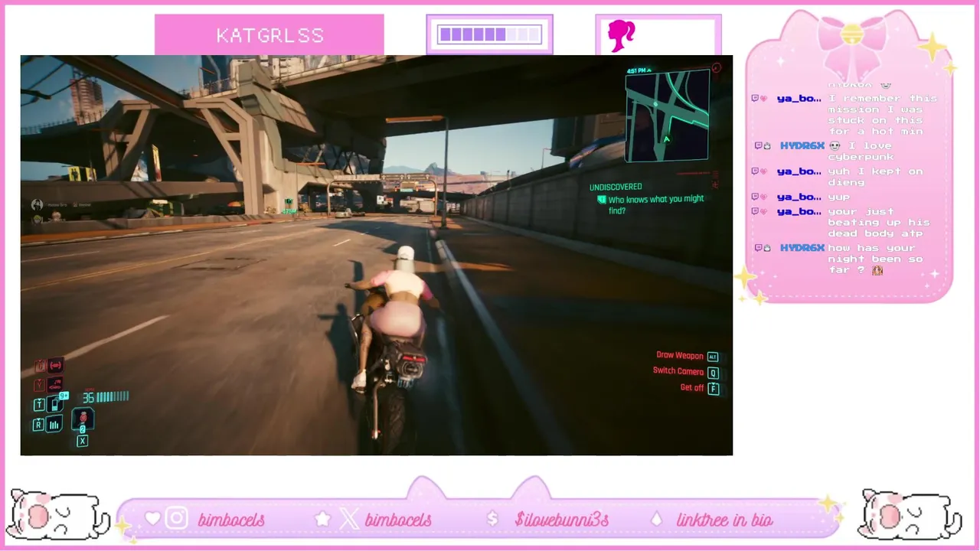Image resolution: width=980 pixels, height=551 pixels.
Task: Click the pixel cat at bottom left corner
Action: [57, 514]
